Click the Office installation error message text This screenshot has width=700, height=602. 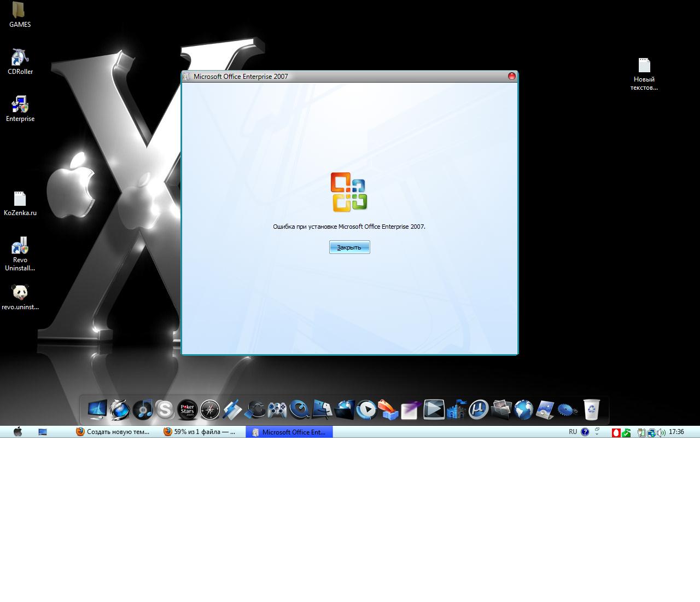coord(349,227)
